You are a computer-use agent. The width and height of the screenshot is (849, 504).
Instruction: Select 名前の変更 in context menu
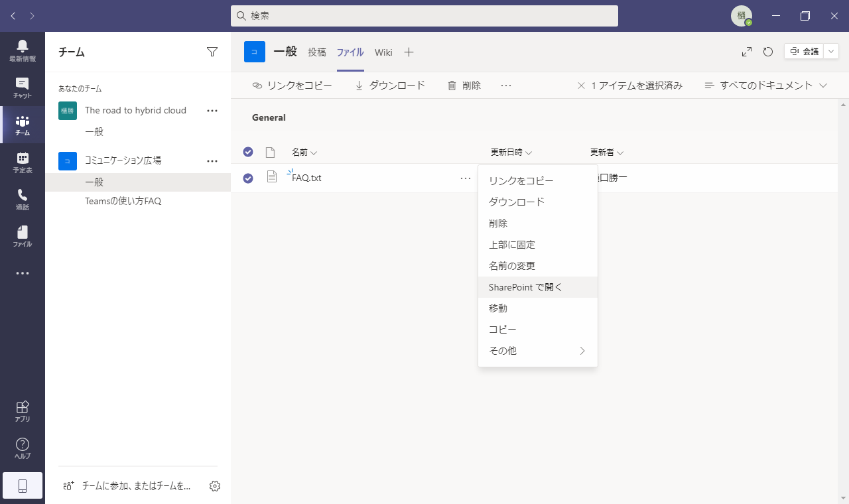point(538,266)
